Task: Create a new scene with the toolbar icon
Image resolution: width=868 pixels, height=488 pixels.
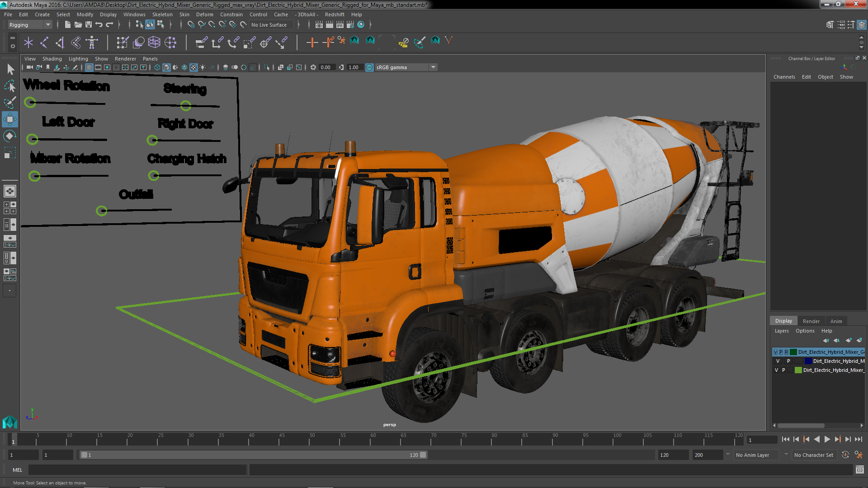Action: (x=67, y=24)
